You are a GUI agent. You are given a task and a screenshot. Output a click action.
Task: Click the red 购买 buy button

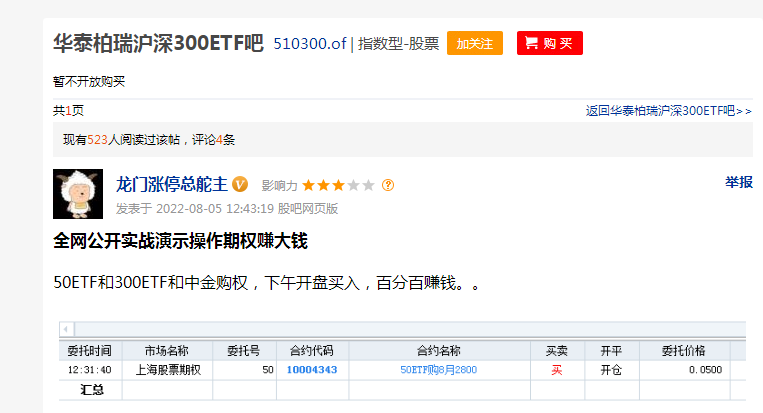click(x=549, y=43)
